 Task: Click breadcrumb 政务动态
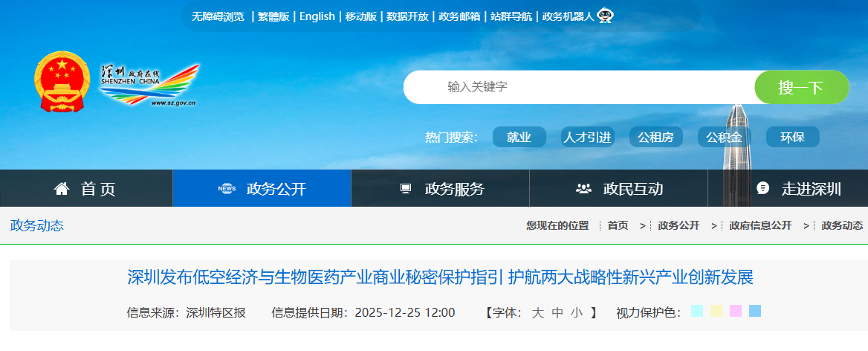(x=842, y=225)
